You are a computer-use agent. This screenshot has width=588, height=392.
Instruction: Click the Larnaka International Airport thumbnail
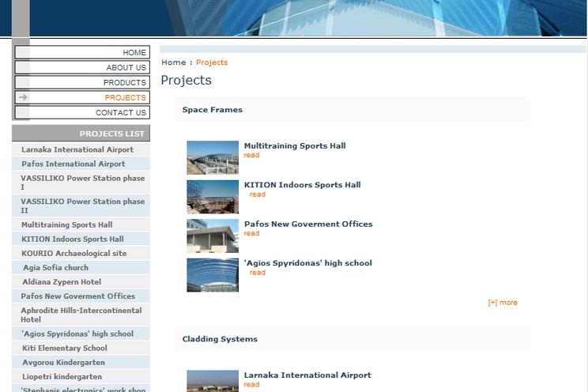click(213, 381)
